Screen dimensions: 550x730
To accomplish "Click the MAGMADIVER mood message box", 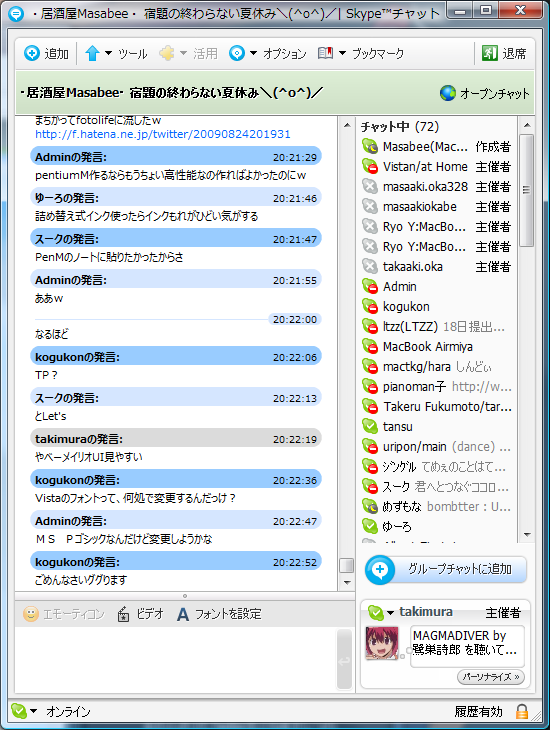I will point(467,646).
